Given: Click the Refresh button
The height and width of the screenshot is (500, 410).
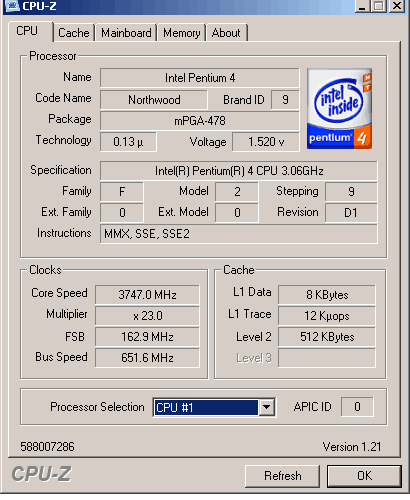Looking at the screenshot, I should [282, 476].
